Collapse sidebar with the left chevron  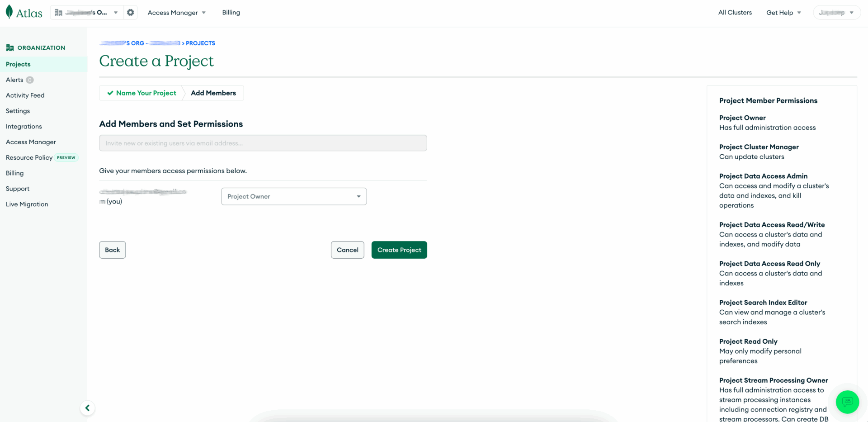tap(87, 408)
